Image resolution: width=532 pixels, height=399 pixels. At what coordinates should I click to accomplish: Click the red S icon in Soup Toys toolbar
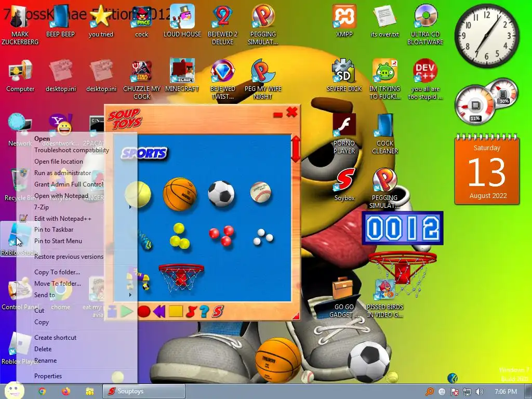tap(218, 312)
